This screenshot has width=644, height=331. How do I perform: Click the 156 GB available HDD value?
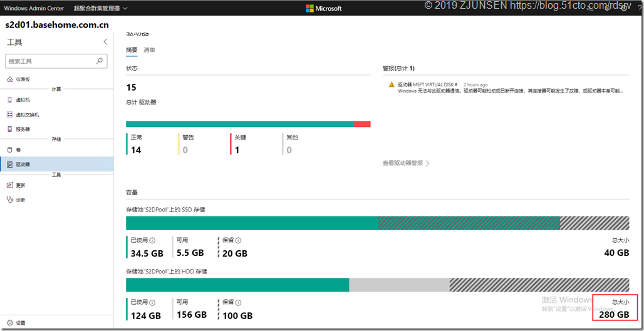pos(192,315)
